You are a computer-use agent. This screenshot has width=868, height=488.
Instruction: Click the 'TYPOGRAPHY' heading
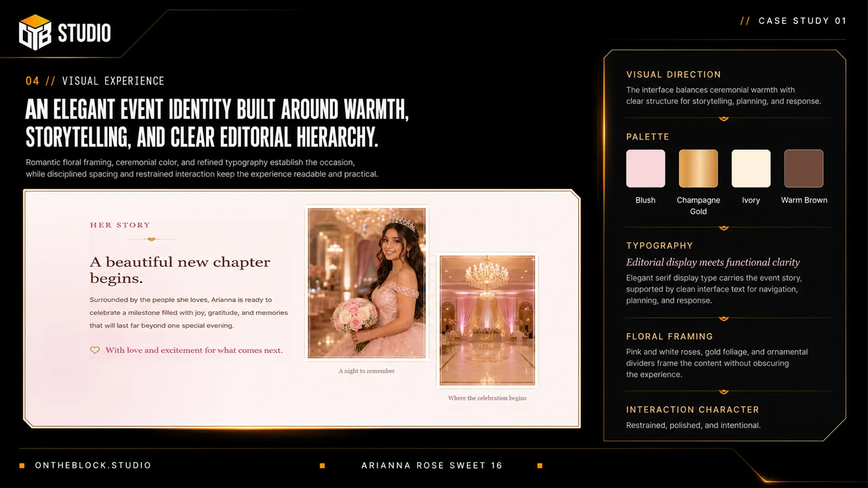[x=660, y=246]
